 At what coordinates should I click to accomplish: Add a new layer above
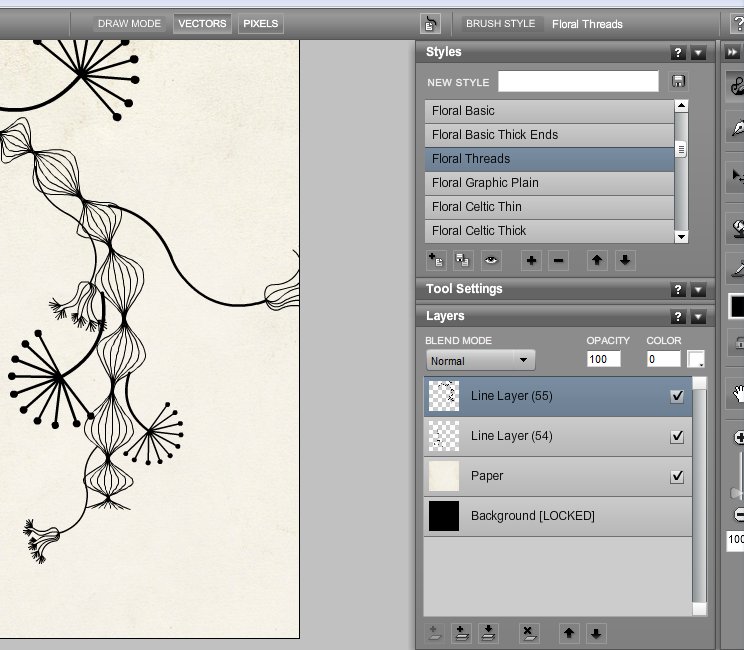pos(461,633)
